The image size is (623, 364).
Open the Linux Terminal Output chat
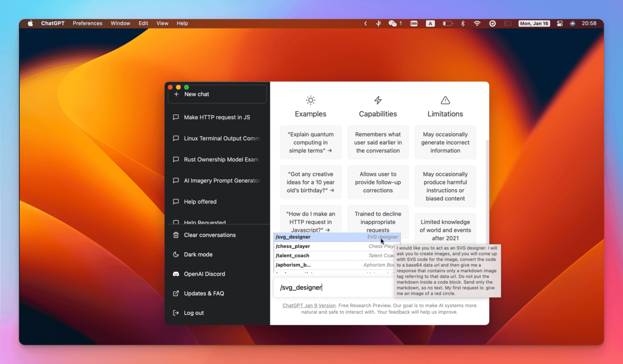(x=218, y=139)
